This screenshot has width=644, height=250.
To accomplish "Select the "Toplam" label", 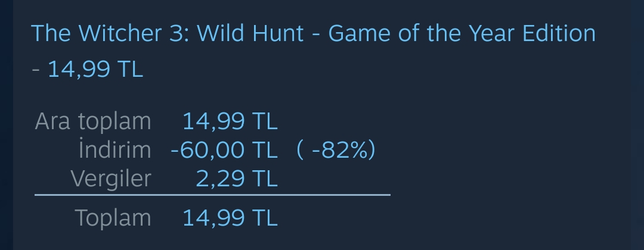I will click(x=113, y=218).
